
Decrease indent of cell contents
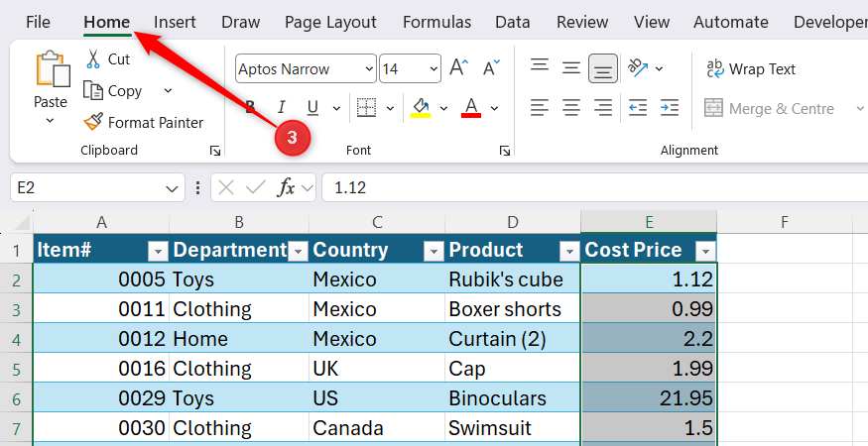[x=638, y=107]
